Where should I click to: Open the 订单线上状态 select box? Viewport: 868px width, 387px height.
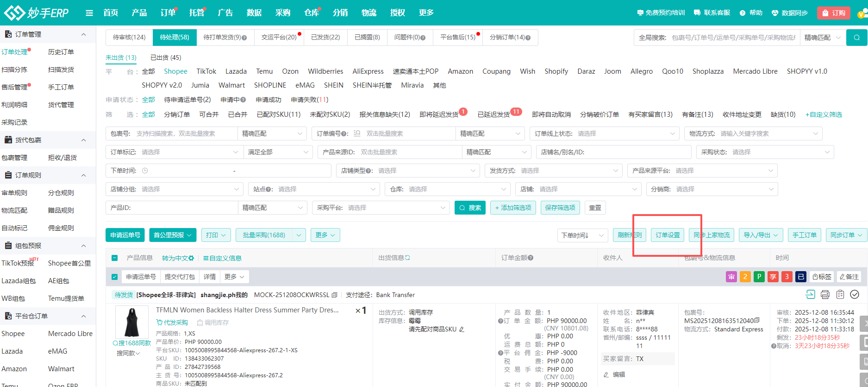tap(604, 133)
